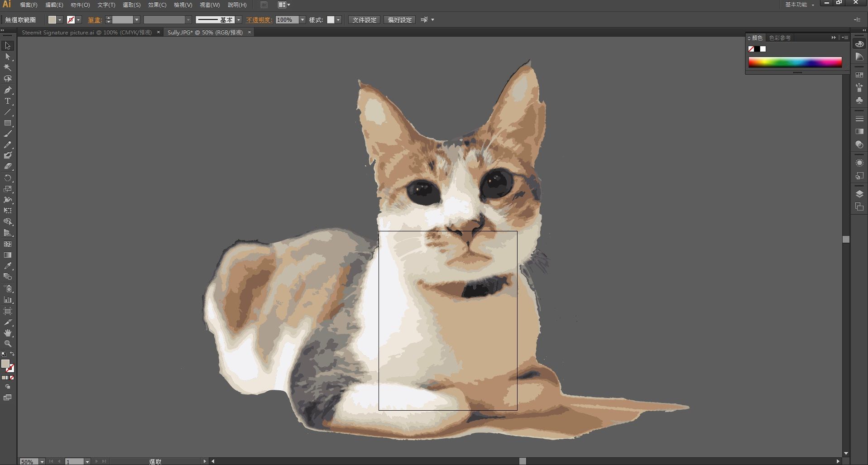Set None as color mode below swatches
The image size is (868, 465).
point(12,378)
